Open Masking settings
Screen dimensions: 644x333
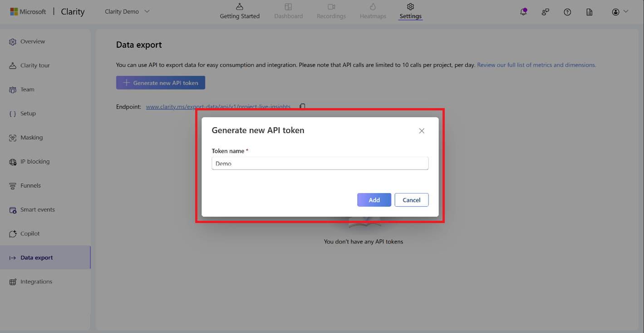tap(45, 138)
